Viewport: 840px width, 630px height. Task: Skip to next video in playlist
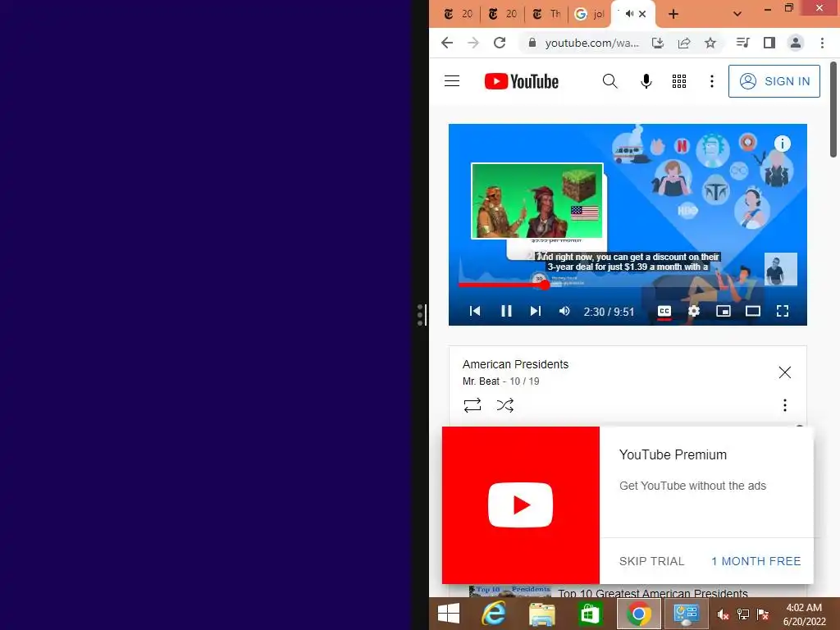tap(535, 311)
